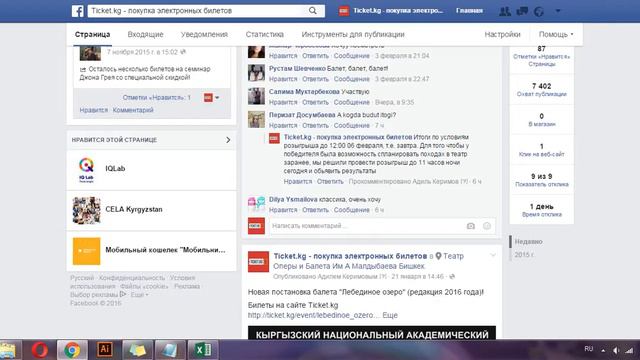
Task: Like Dilya Ysmailova's comment
Action: point(283,210)
